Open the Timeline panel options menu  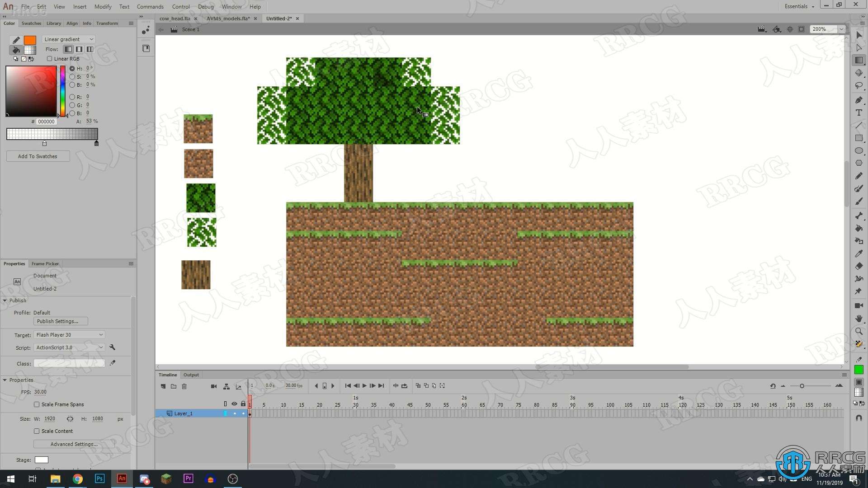[844, 375]
